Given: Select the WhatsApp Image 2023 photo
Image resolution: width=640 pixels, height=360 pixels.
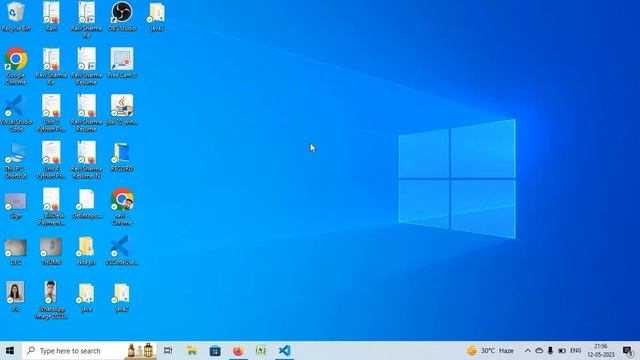Looking at the screenshot, I should [x=51, y=300].
